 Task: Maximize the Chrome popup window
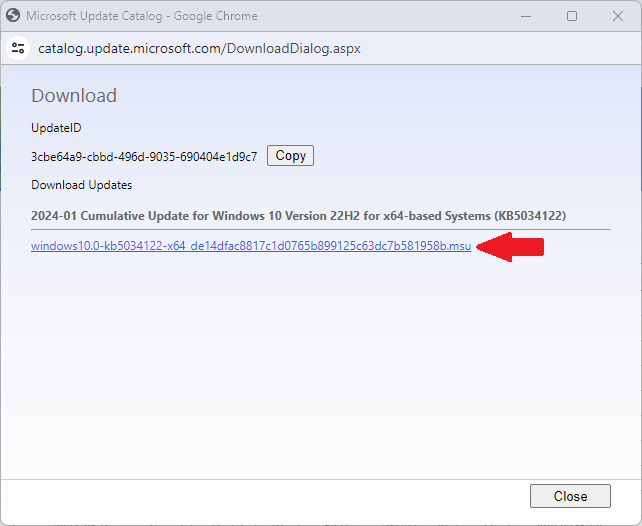click(571, 16)
